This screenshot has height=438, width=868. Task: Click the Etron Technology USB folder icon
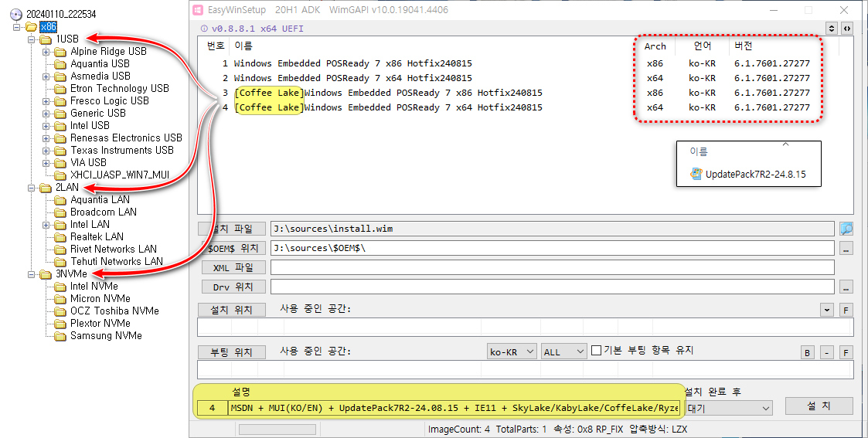(x=60, y=89)
